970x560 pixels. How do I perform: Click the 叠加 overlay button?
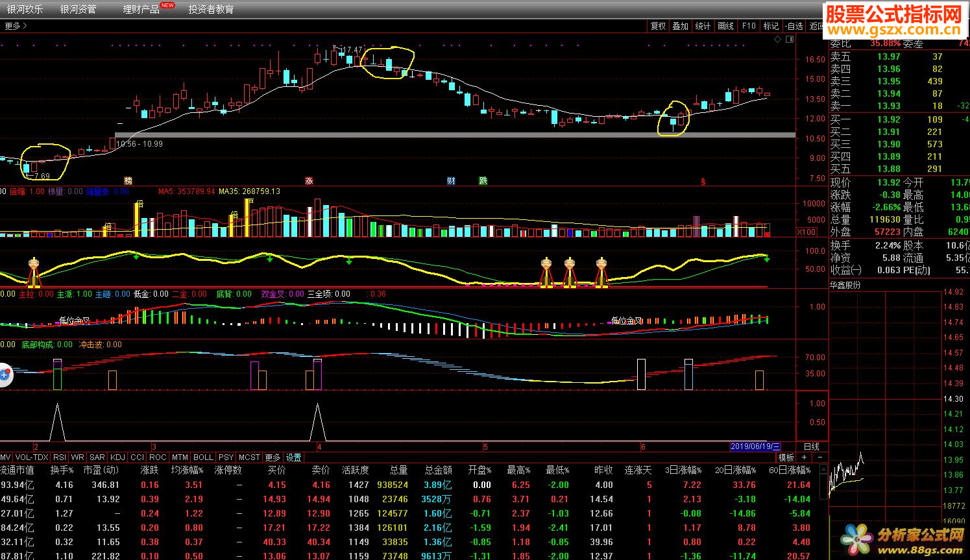(x=681, y=26)
